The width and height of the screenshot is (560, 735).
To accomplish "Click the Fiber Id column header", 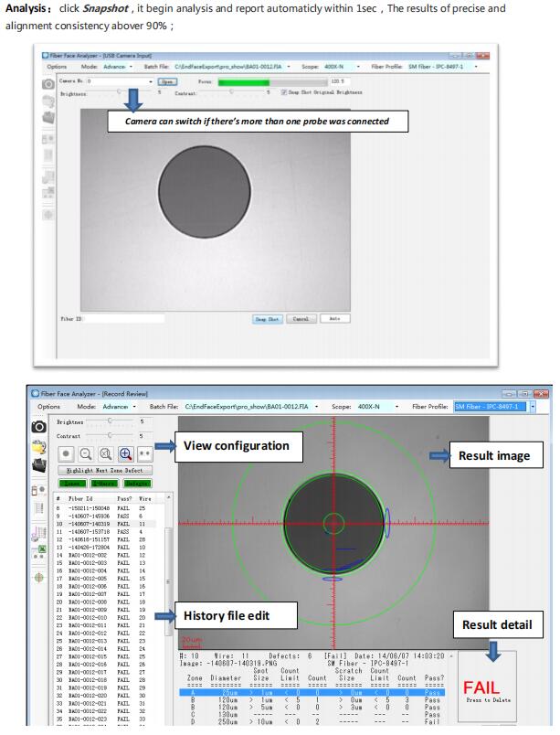I will coord(80,499).
